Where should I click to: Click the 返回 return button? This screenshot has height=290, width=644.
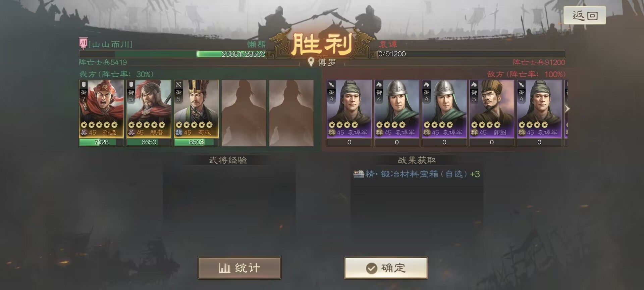(x=585, y=15)
